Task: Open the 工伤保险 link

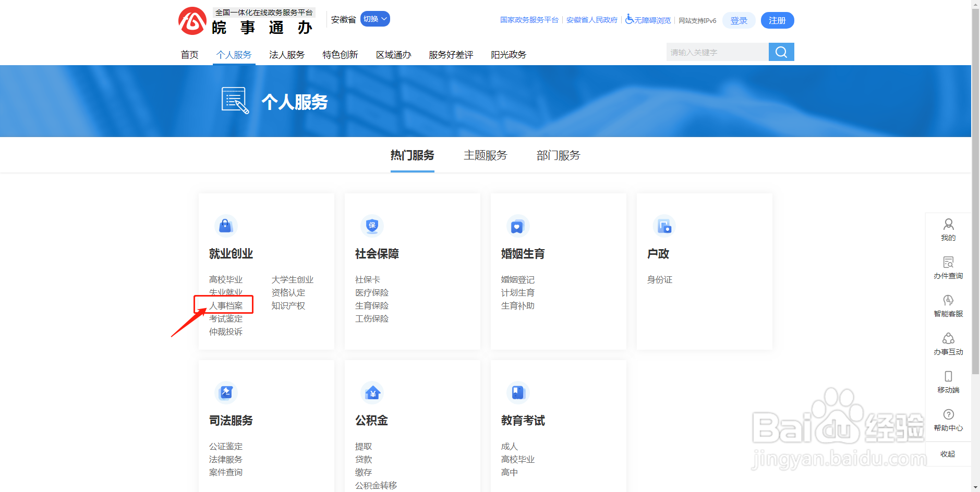Action: [x=372, y=318]
